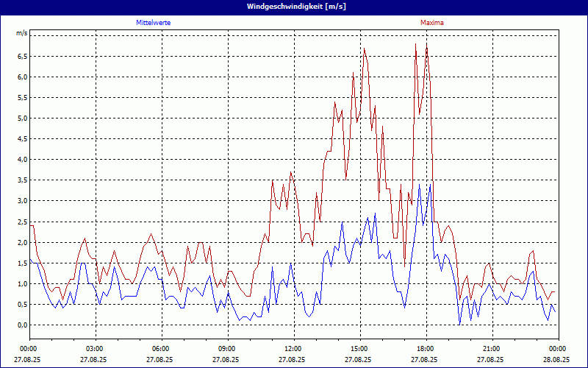Select the 09:00 time axis marker
This screenshot has height=368, width=588.
click(x=227, y=349)
